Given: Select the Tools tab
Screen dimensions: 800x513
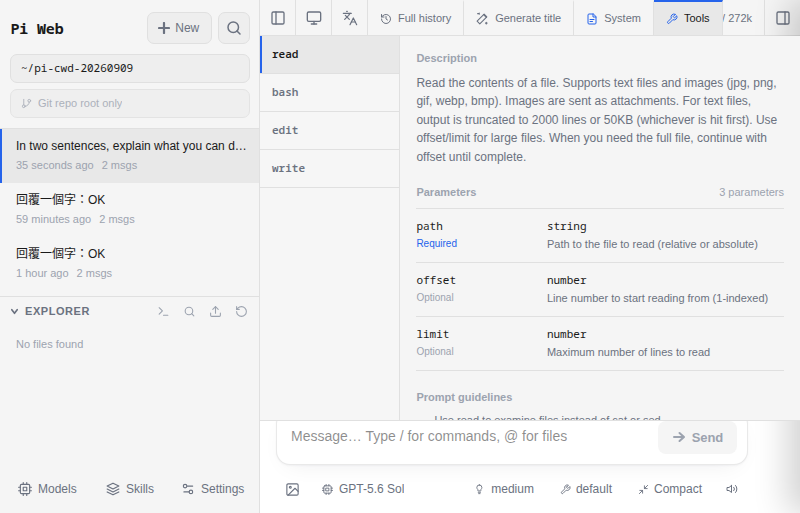Looking at the screenshot, I should (x=688, y=18).
